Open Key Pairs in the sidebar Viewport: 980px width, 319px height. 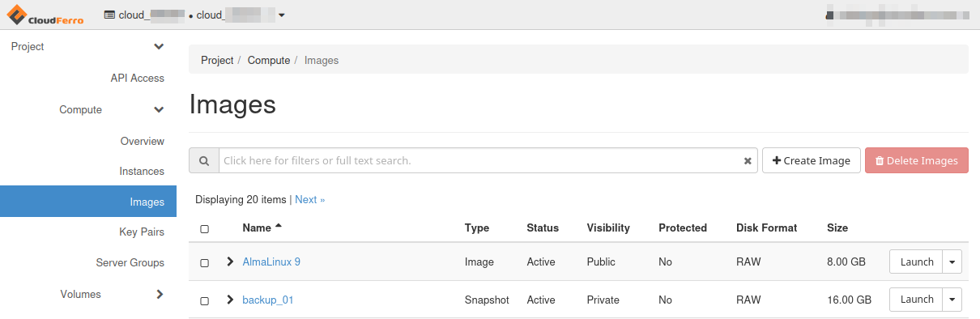pos(142,232)
